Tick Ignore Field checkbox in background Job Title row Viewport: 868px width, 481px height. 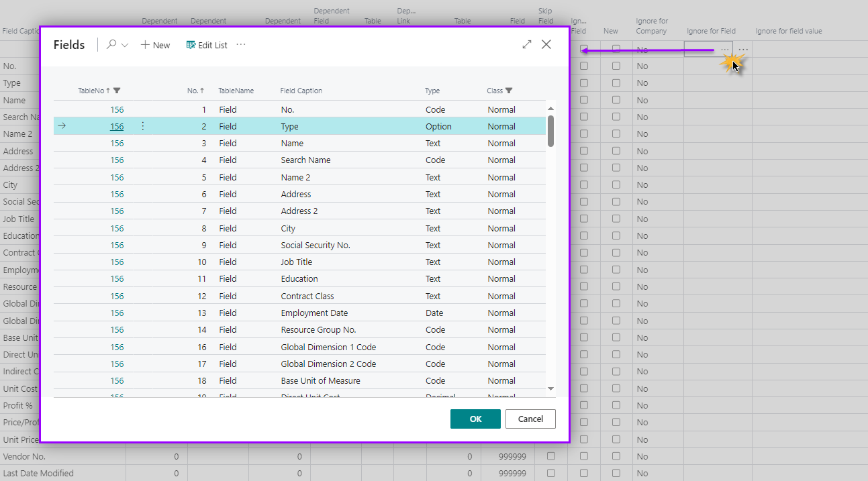click(584, 219)
